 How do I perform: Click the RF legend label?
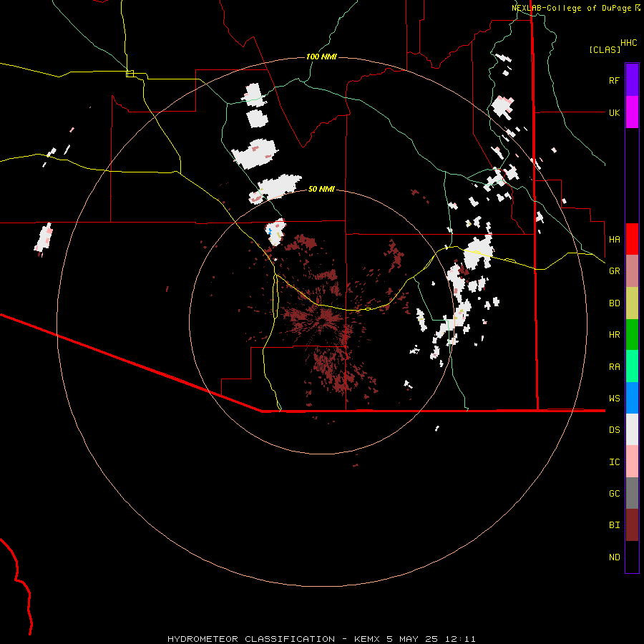(614, 80)
